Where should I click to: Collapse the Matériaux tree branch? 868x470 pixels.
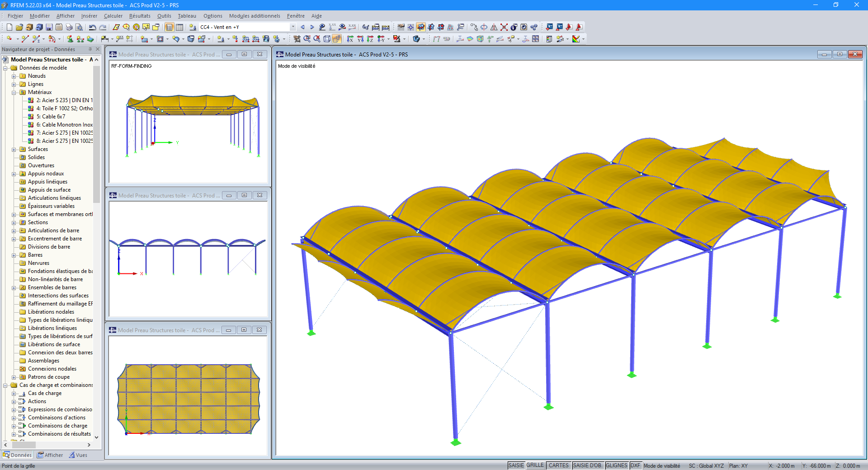13,92
